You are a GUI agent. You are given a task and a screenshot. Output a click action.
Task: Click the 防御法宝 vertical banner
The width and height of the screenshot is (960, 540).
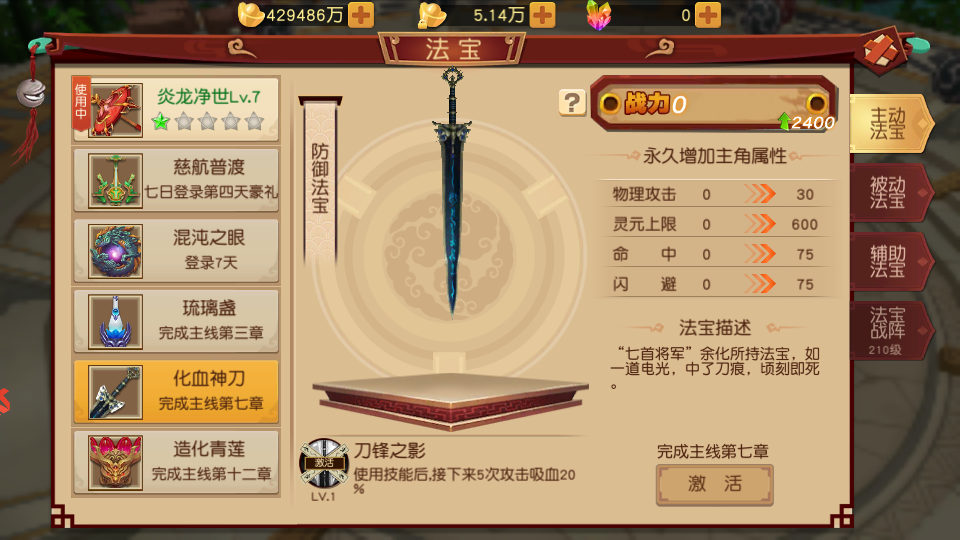(320, 179)
